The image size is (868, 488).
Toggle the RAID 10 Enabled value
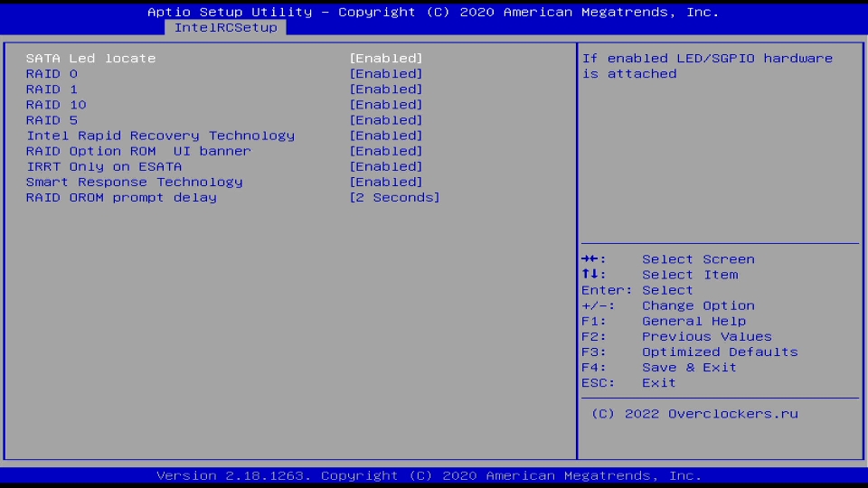pyautogui.click(x=386, y=105)
